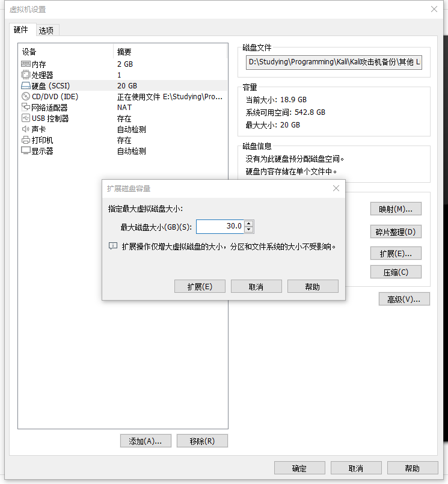Select the 存在 summary of USB 控制器
Viewport: 448px width, 484px height.
point(124,118)
